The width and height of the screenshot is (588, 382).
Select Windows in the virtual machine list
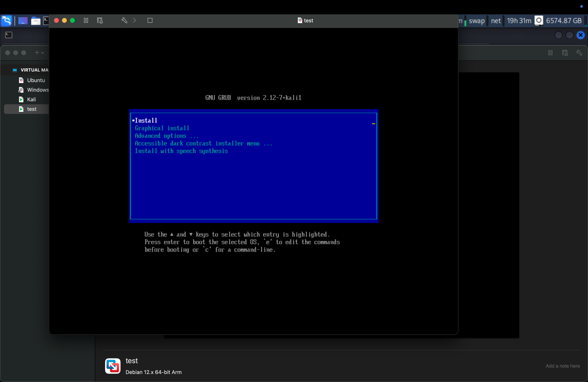tap(38, 90)
